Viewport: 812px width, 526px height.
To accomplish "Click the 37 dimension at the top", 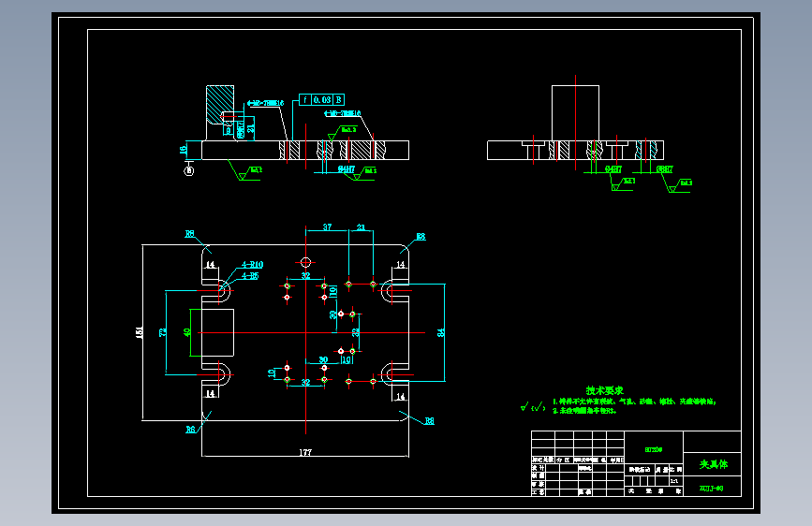I will (x=327, y=226).
